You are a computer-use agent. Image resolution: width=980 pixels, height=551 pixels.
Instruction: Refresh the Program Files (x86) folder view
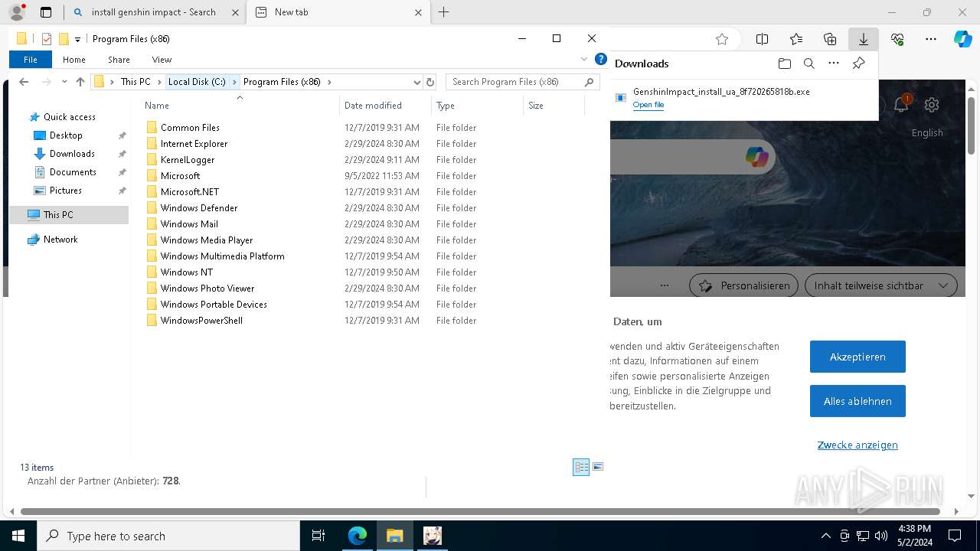pyautogui.click(x=430, y=82)
